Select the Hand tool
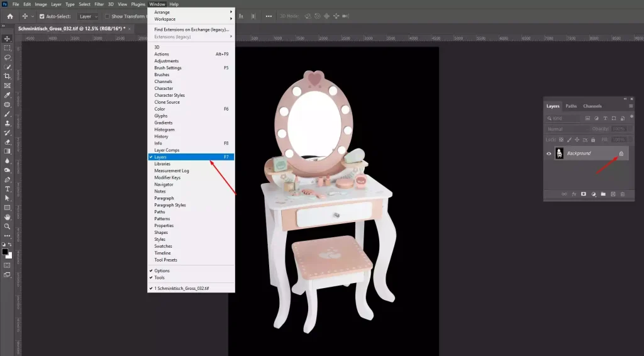Viewport: 644px width, 356px height. tap(7, 217)
